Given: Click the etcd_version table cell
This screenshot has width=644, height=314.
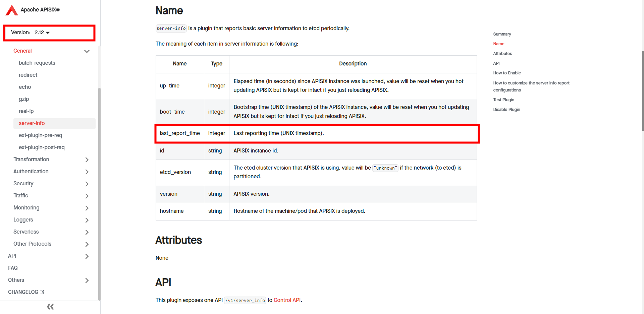Looking at the screenshot, I should point(180,172).
